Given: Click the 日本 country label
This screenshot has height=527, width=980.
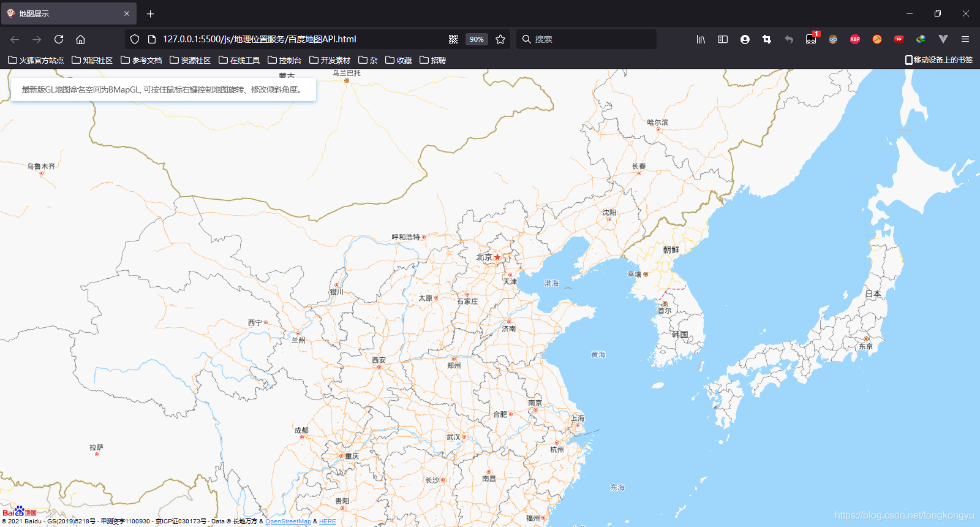Looking at the screenshot, I should click(x=873, y=294).
